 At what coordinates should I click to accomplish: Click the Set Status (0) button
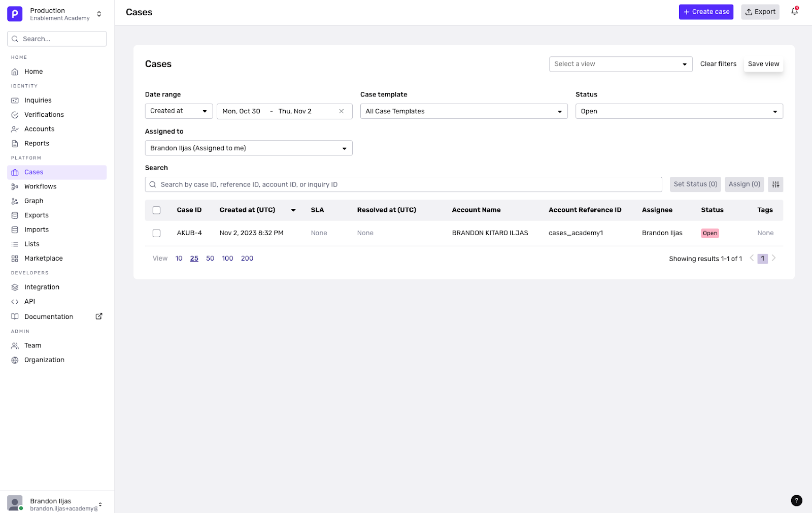point(695,184)
